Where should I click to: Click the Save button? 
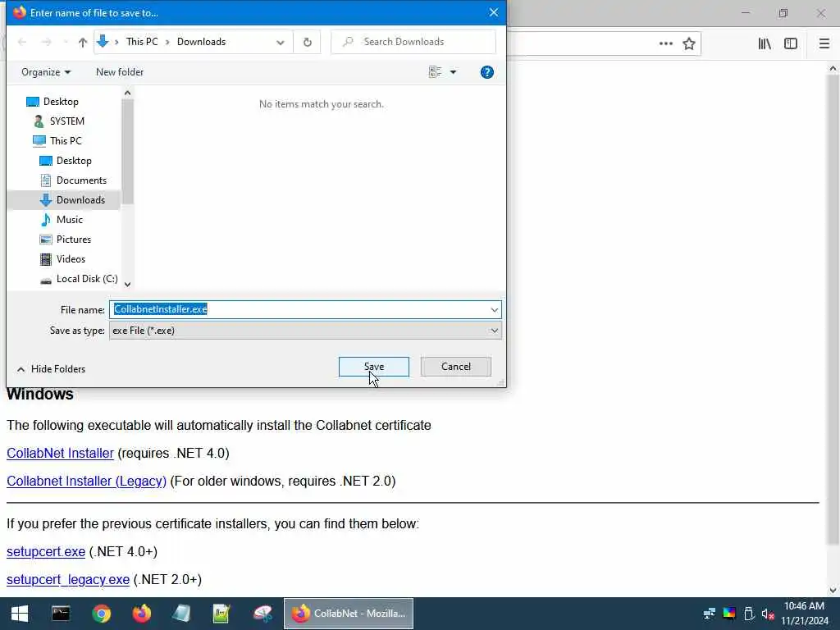374,367
